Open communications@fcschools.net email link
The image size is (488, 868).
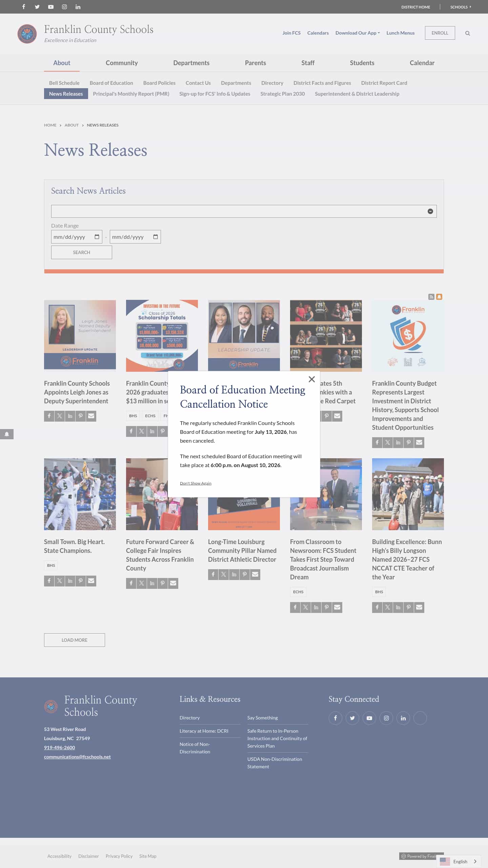[x=77, y=757]
